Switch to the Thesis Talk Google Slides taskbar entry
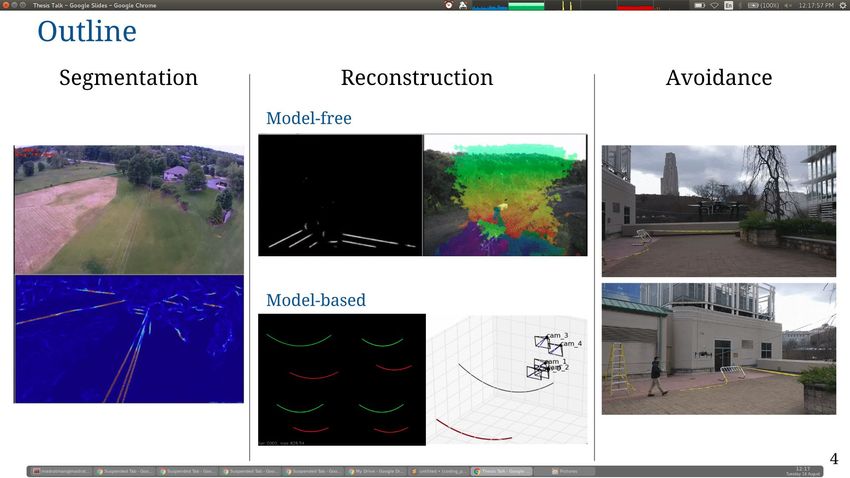Image resolution: width=850 pixels, height=478 pixels. tap(501, 471)
